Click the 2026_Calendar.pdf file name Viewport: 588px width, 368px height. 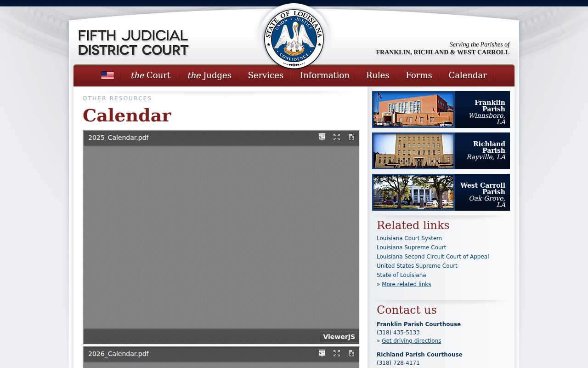(x=119, y=354)
